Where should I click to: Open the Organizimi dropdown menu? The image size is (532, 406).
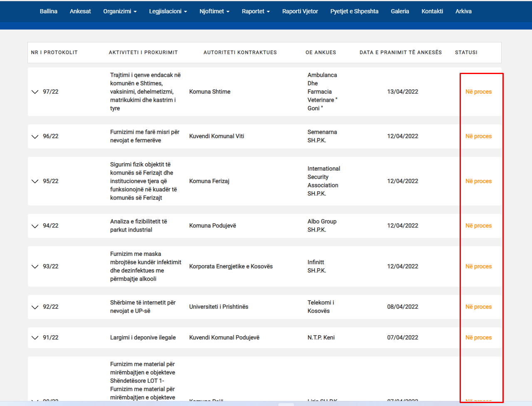120,11
